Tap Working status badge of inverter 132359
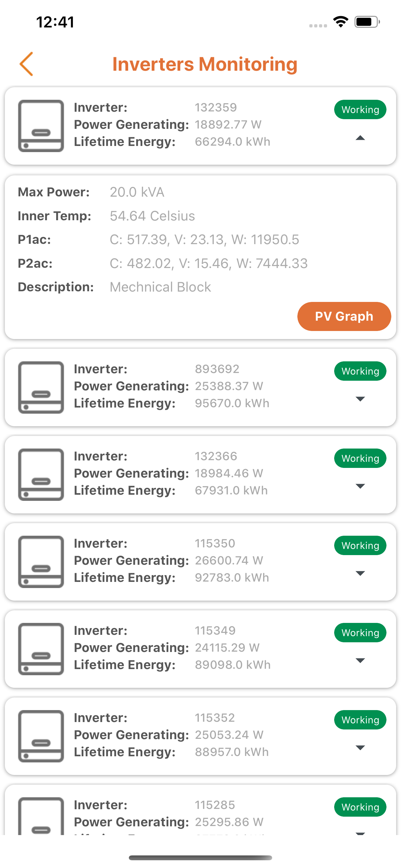Image resolution: width=401 pixels, height=868 pixels. click(360, 109)
